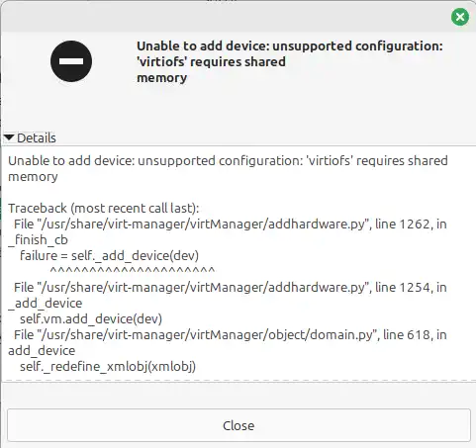476x448 pixels.
Task: Click the '_finish_cb' text line
Action: (38, 240)
